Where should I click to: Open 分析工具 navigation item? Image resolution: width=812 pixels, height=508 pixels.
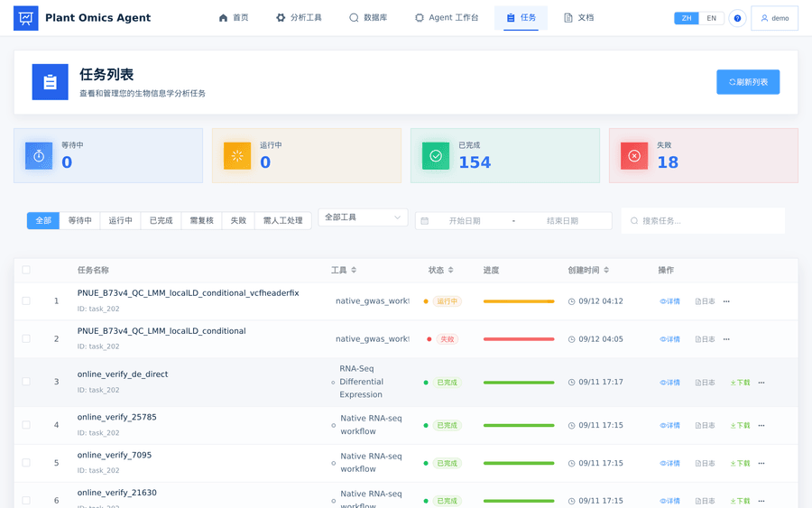[299, 18]
